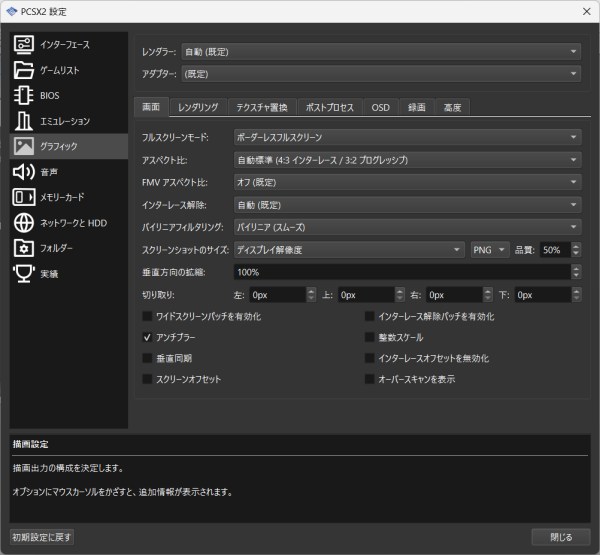This screenshot has height=555, width=600.
Task: Click the 垂直方向の拡縮 100% field
Action: [x=402, y=273]
